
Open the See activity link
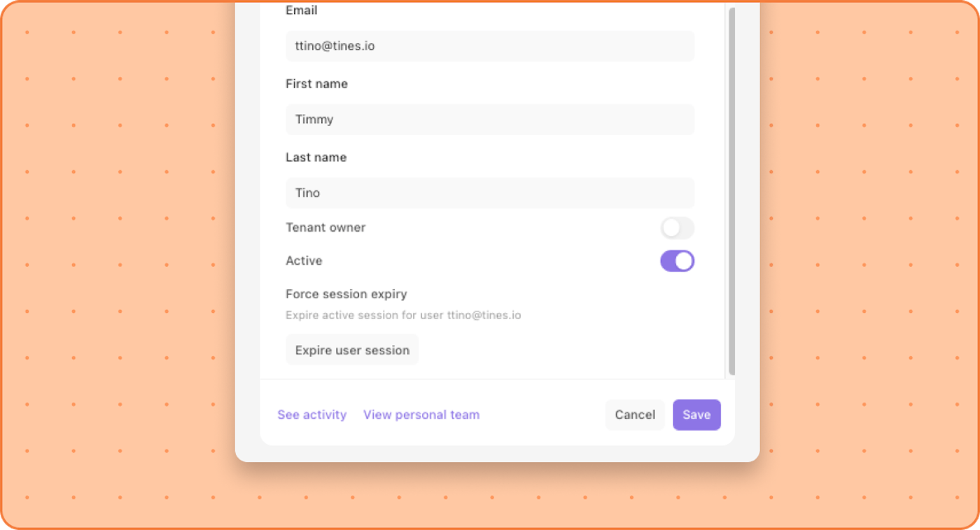312,415
